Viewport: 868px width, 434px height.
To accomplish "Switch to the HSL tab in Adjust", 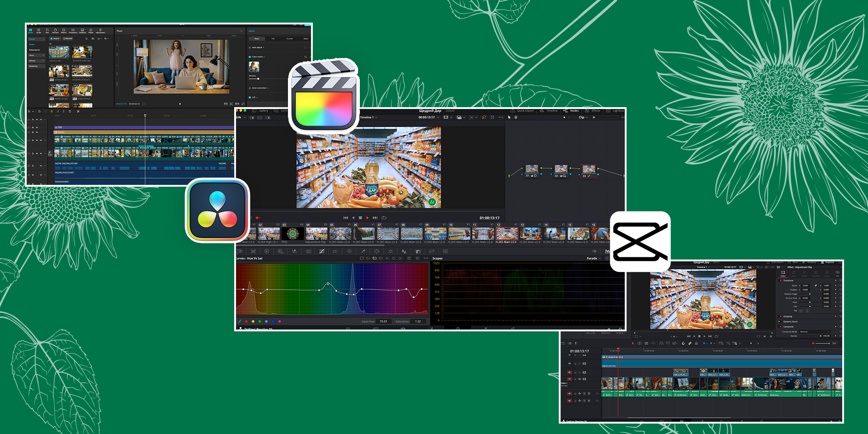I will point(273,39).
